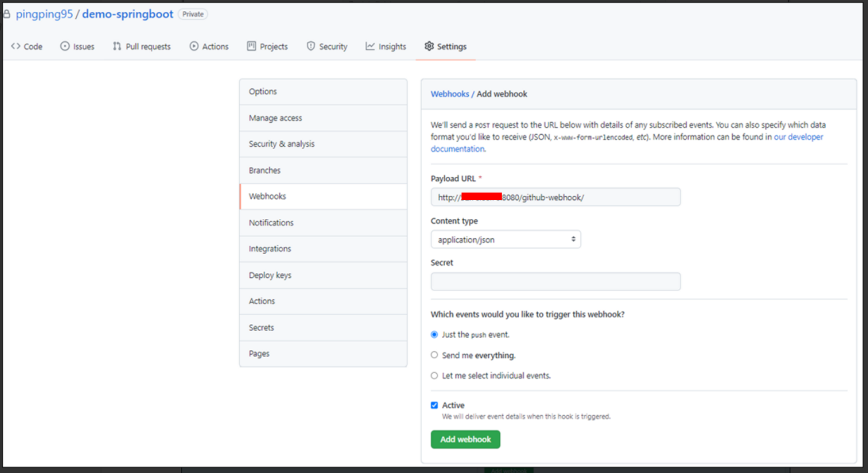Go to the Projects tab
The width and height of the screenshot is (868, 473).
click(268, 46)
